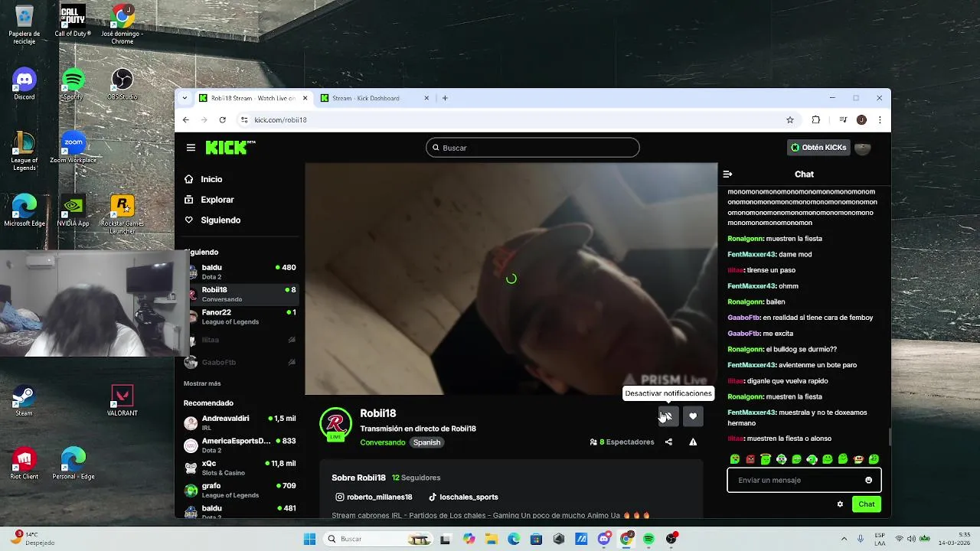
Task: Click the video player stream area
Action: [x=511, y=279]
